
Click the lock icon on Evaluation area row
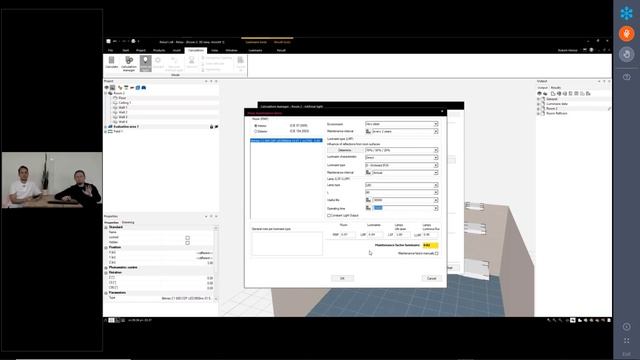[x=211, y=127]
